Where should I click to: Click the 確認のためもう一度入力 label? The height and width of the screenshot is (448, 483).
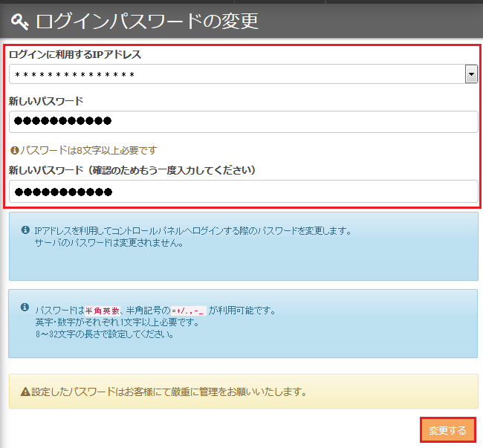click(132, 170)
